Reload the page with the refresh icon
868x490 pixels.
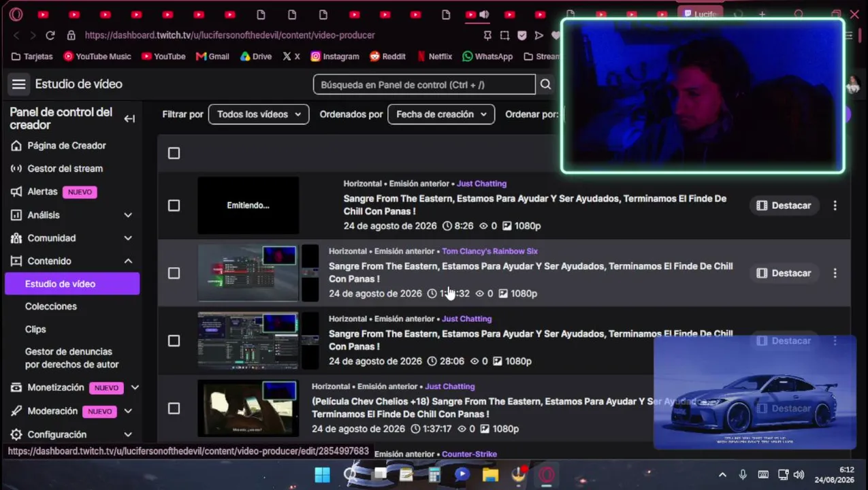pos(50,35)
